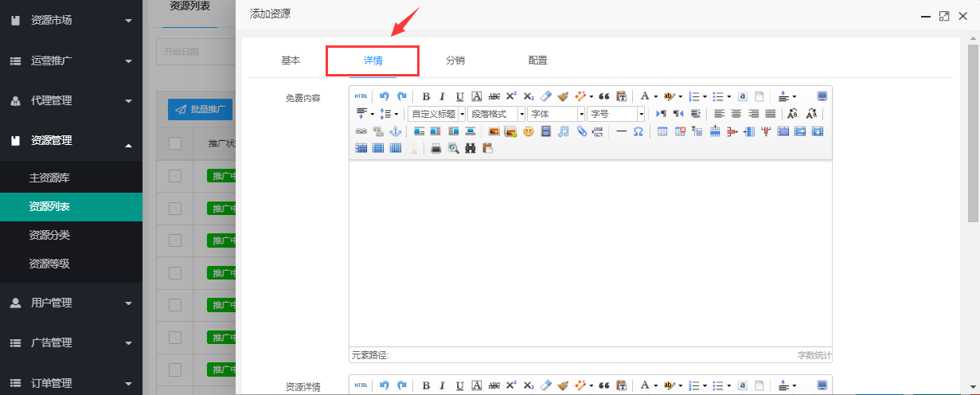Click print icon in 免费内容 editor
Viewport: 980px width, 395px height.
[x=436, y=148]
